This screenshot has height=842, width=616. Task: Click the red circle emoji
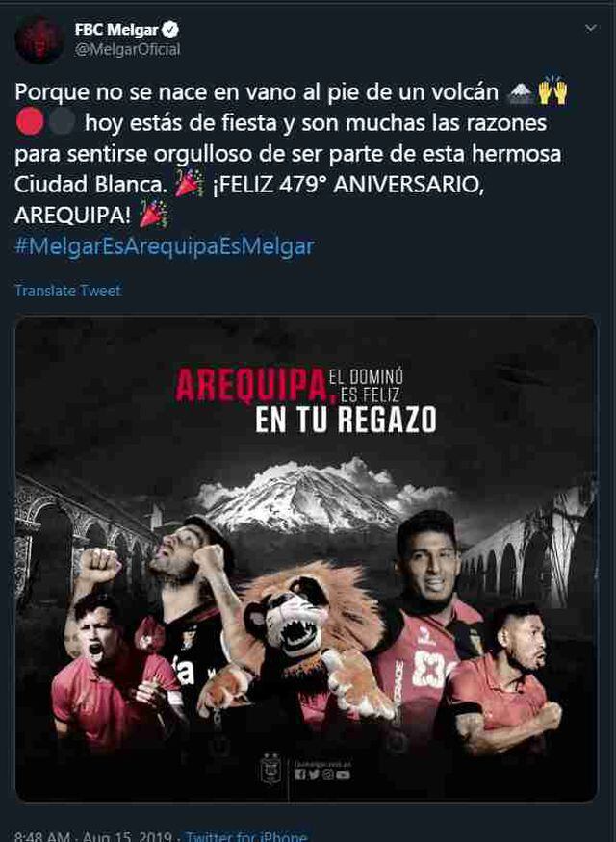click(30, 122)
